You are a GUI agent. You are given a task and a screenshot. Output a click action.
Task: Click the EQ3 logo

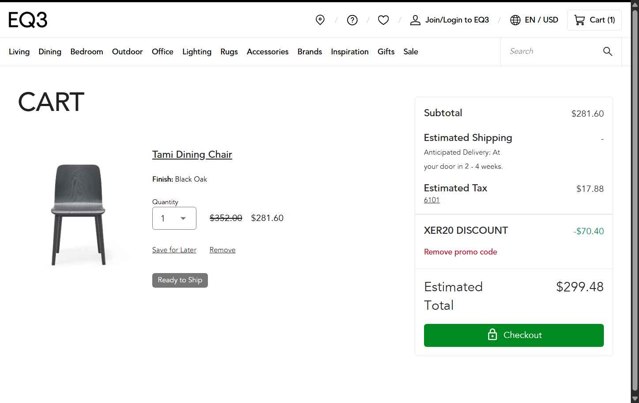(x=28, y=20)
